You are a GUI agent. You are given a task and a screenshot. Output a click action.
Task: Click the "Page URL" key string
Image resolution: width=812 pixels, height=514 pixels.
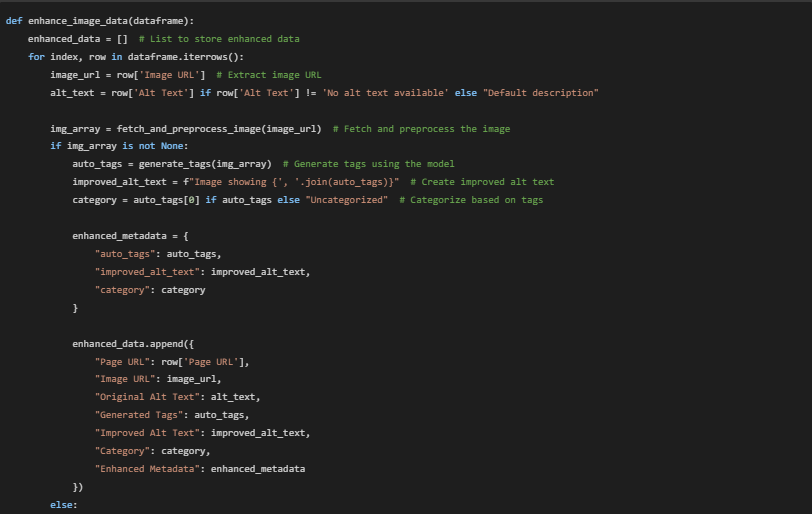tap(123, 362)
